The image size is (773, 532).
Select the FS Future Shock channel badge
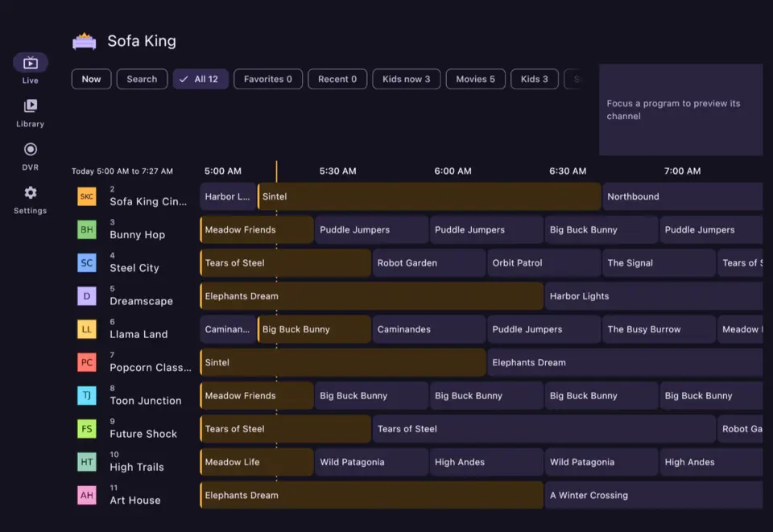coord(87,429)
